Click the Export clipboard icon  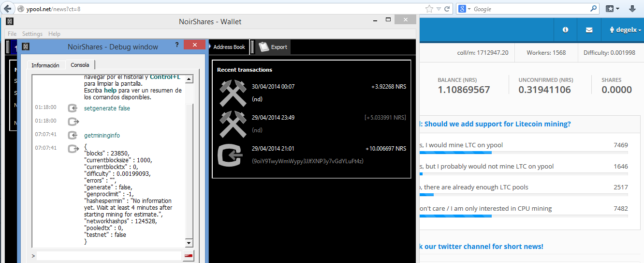point(263,47)
